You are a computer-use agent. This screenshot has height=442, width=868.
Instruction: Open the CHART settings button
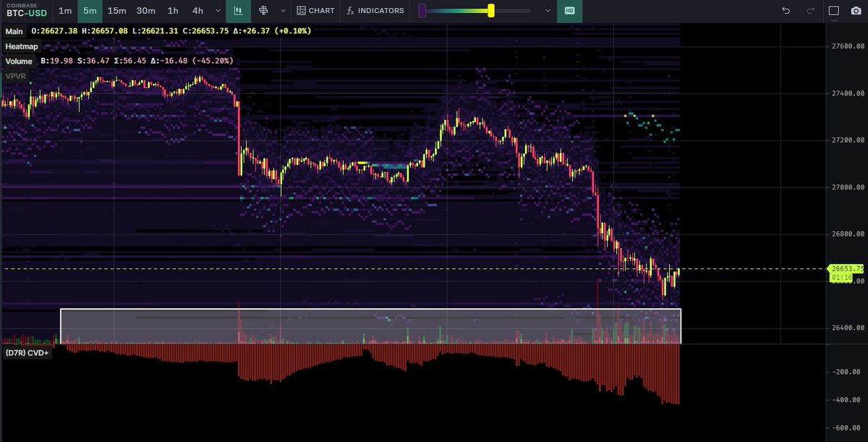pyautogui.click(x=316, y=11)
